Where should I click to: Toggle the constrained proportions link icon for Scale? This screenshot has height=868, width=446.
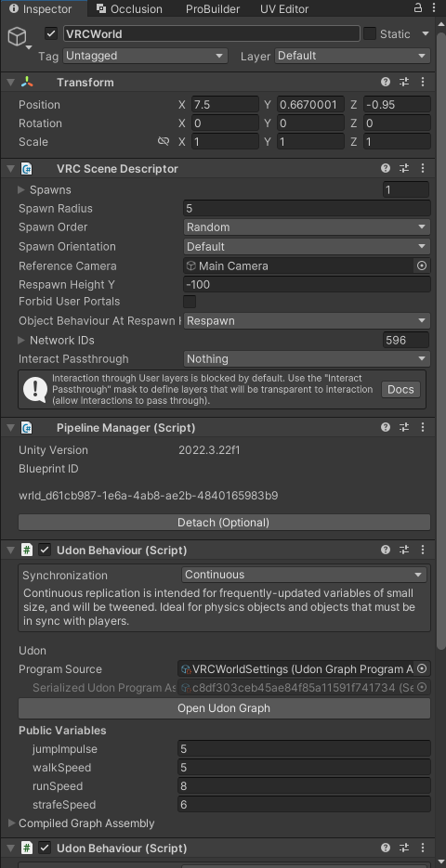163,142
